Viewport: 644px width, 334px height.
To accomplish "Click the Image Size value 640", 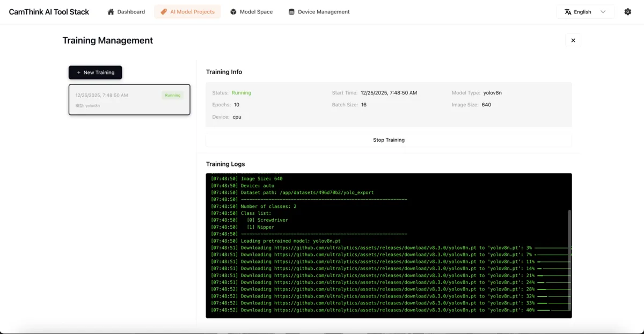I will click(486, 105).
